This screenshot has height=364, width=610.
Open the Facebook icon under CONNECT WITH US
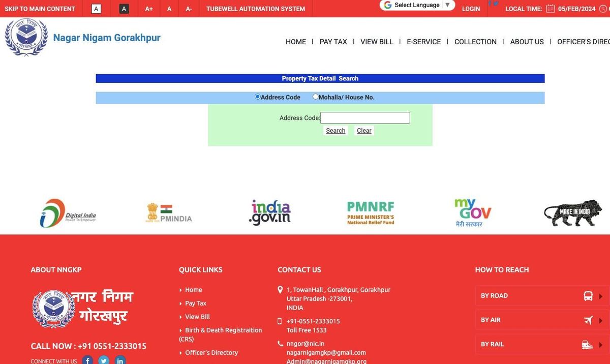(87, 360)
